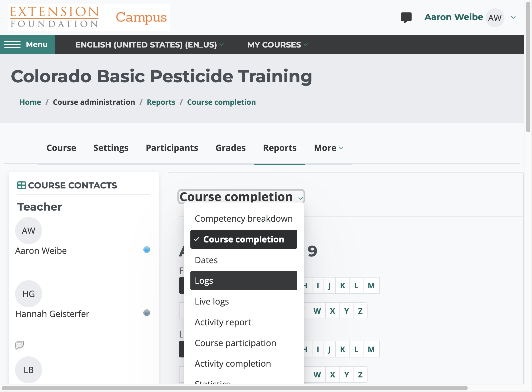This screenshot has width=532, height=392.
Task: Collapse the Course completion report selector
Action: pyautogui.click(x=241, y=197)
